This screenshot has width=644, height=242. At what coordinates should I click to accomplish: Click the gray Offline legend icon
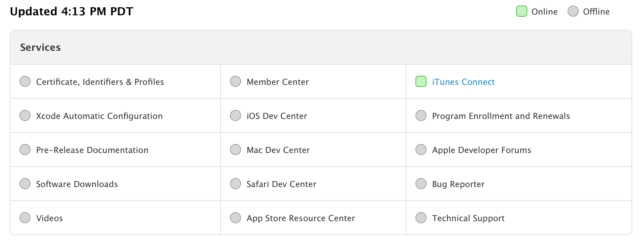point(573,11)
